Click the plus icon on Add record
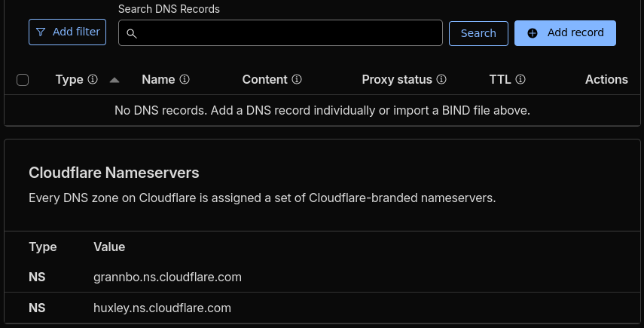644x328 pixels. click(x=533, y=33)
